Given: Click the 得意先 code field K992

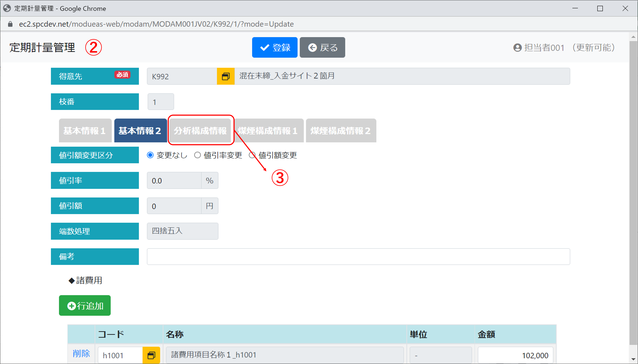Looking at the screenshot, I should (x=182, y=76).
